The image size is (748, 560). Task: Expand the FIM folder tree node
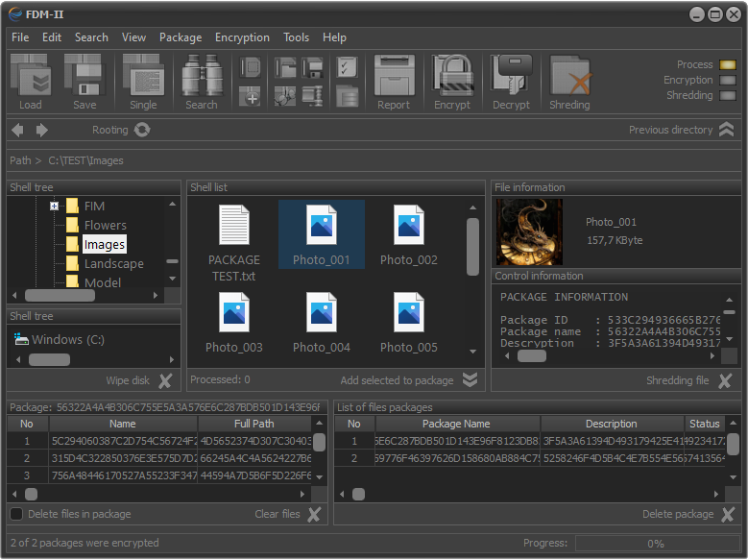(x=54, y=207)
